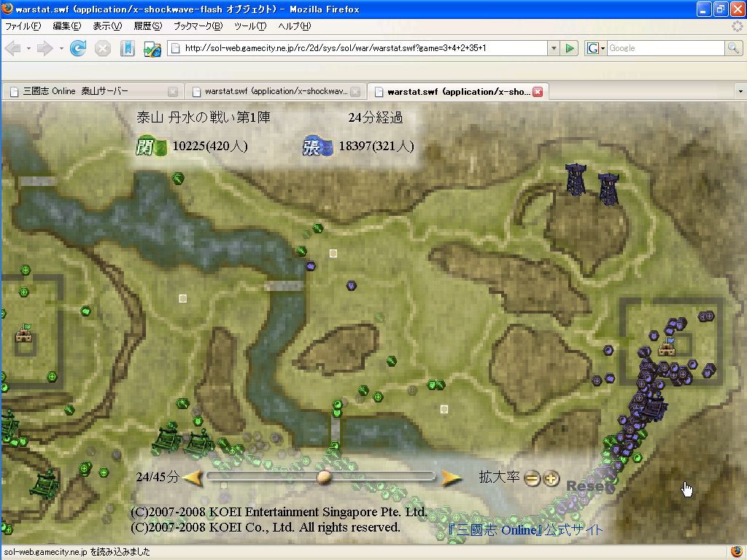This screenshot has width=747, height=560.
Task: Click the 拡大率 zoom label
Action: click(x=499, y=477)
